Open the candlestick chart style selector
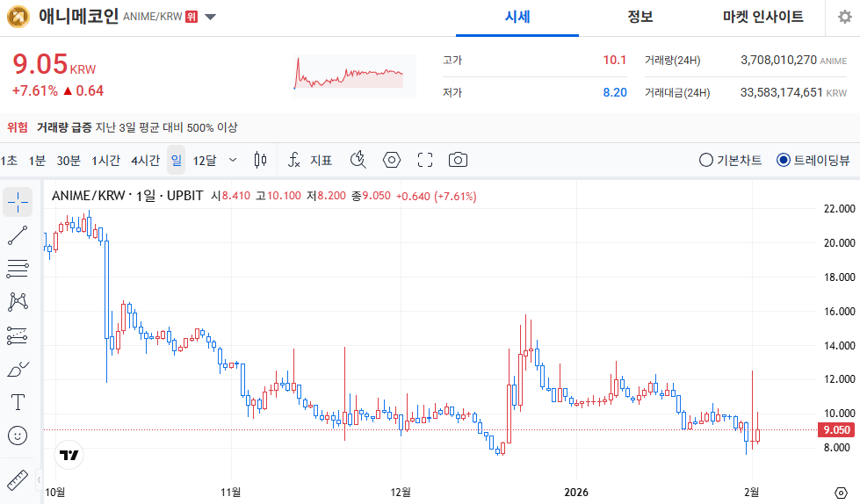Screen dimensions: 860x504 pyautogui.click(x=259, y=160)
